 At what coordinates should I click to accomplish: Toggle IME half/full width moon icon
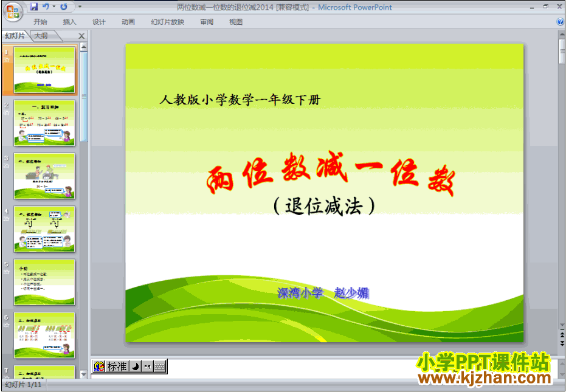coord(136,366)
